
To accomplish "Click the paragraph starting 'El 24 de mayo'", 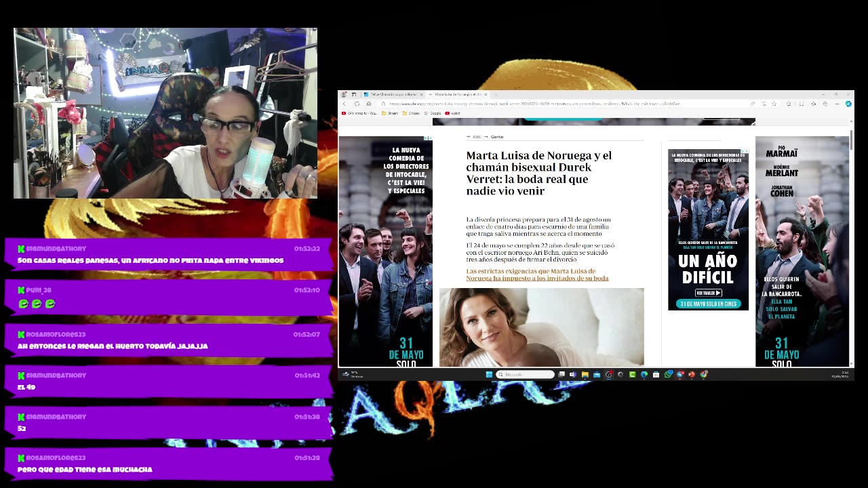I will 540,252.
